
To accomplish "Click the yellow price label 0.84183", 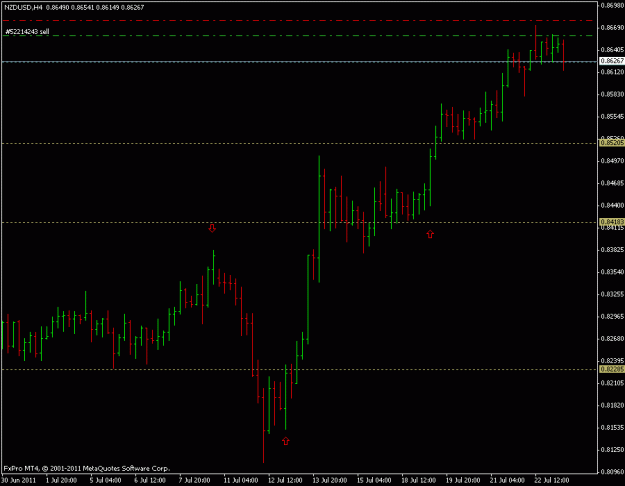I will [612, 222].
